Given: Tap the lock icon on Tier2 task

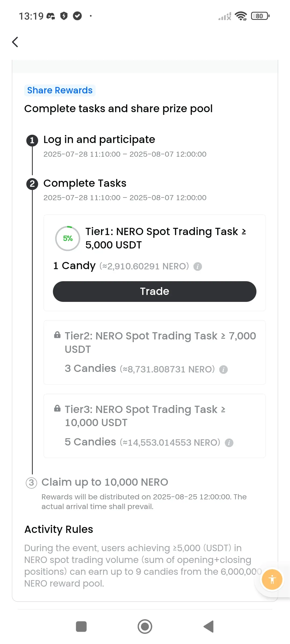Looking at the screenshot, I should click(57, 335).
